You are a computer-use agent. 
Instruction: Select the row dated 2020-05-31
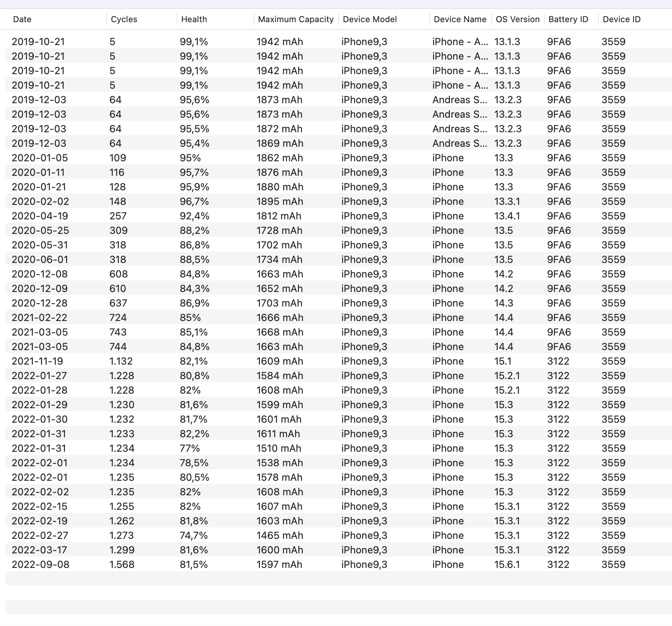pyautogui.click(x=339, y=245)
